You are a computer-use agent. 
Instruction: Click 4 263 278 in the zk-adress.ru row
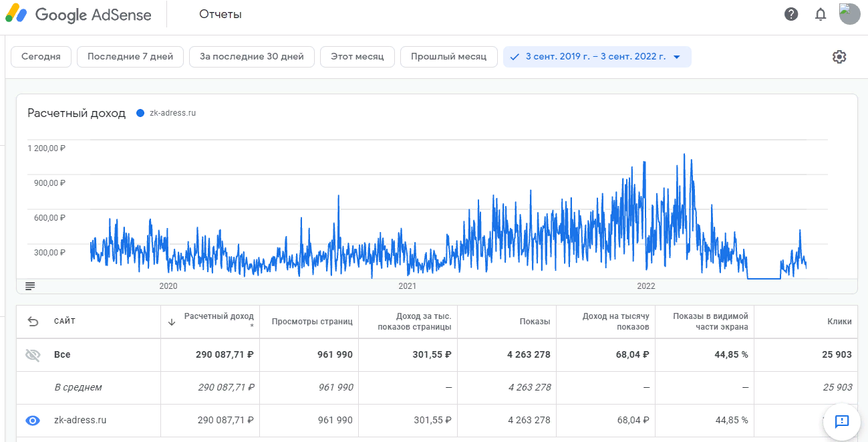click(x=529, y=421)
